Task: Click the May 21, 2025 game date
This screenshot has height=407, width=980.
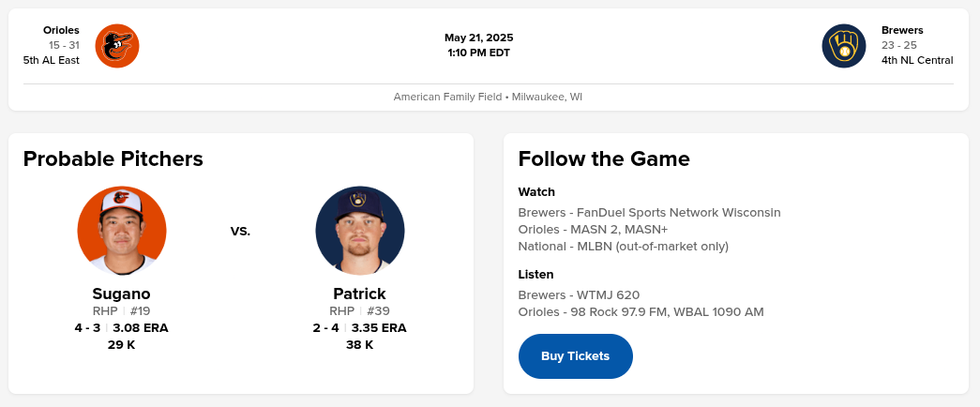Action: pyautogui.click(x=478, y=38)
